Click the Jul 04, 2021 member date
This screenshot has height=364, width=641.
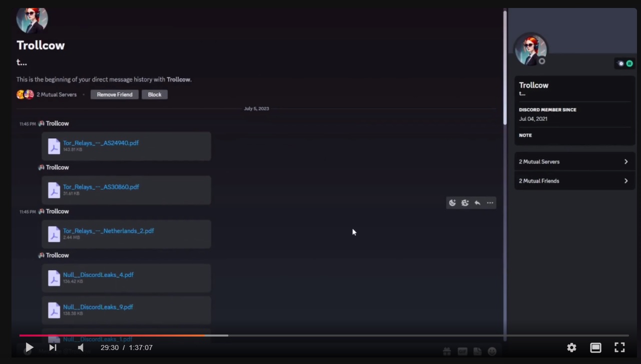coord(533,119)
